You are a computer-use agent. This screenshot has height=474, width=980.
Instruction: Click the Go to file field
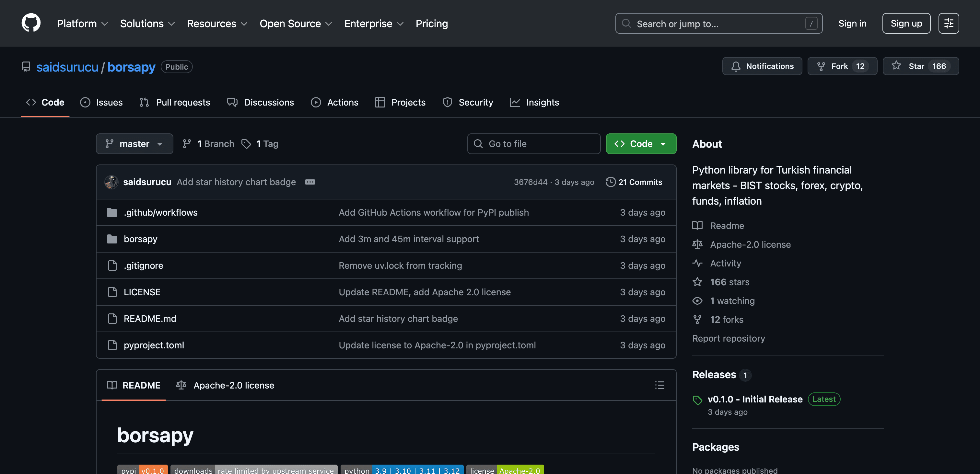(533, 144)
